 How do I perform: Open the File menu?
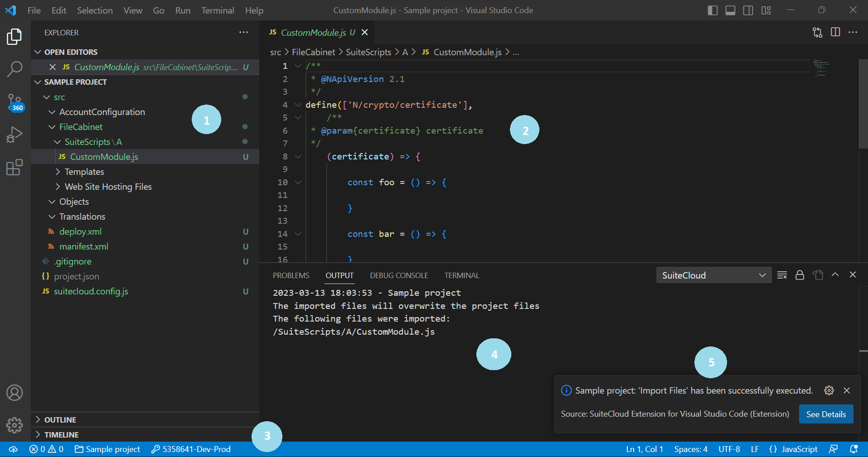click(x=34, y=10)
